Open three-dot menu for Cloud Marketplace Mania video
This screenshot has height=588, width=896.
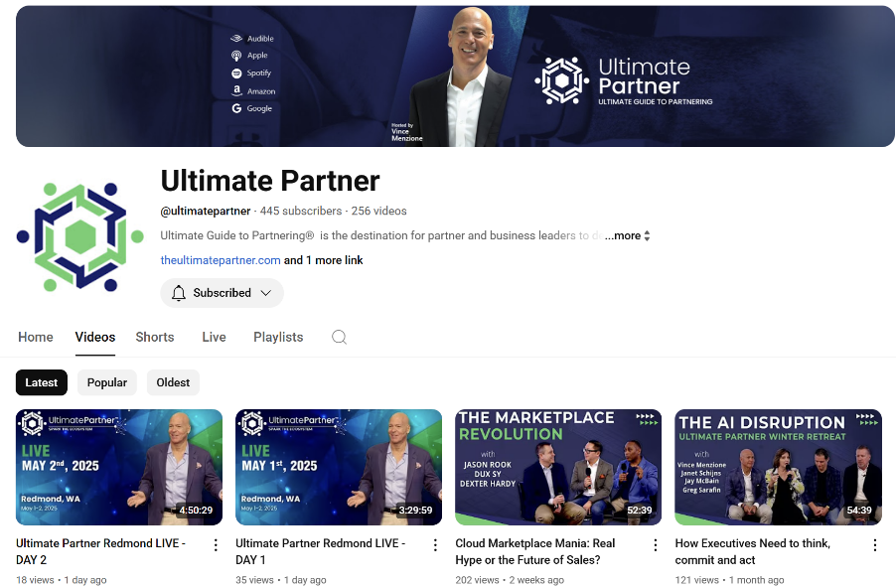pos(655,545)
